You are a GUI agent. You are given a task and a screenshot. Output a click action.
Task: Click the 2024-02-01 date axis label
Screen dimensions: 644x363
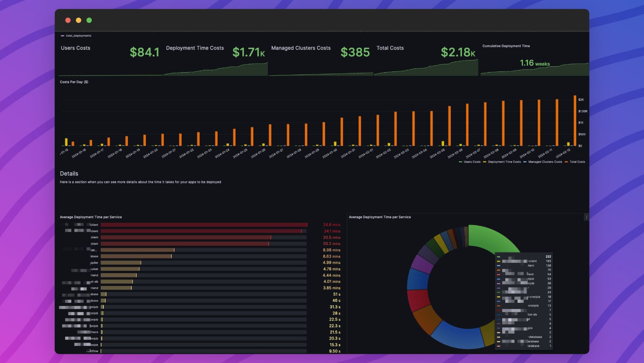365,154
